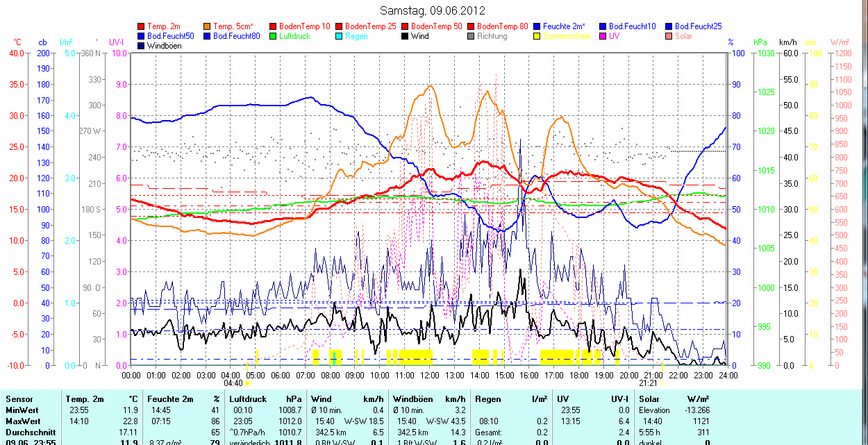Select the Feuchte 2m* legend label
The width and height of the screenshot is (868, 445).
[x=564, y=26]
